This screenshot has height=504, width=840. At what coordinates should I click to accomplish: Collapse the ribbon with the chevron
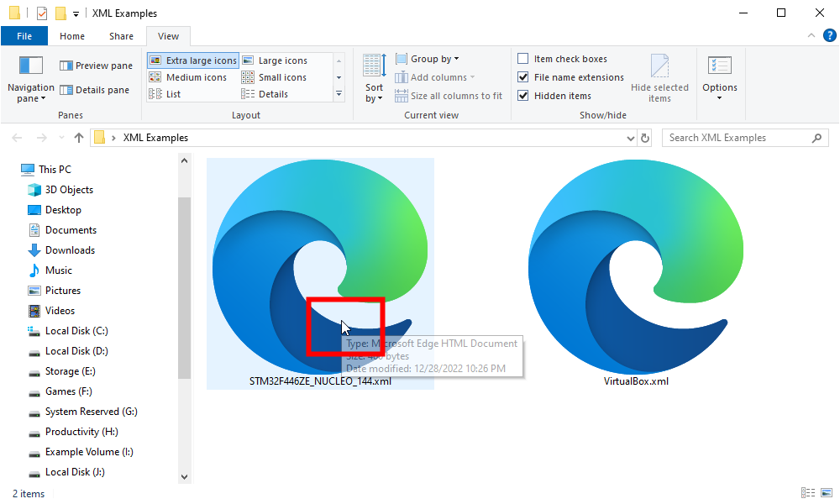click(x=811, y=35)
